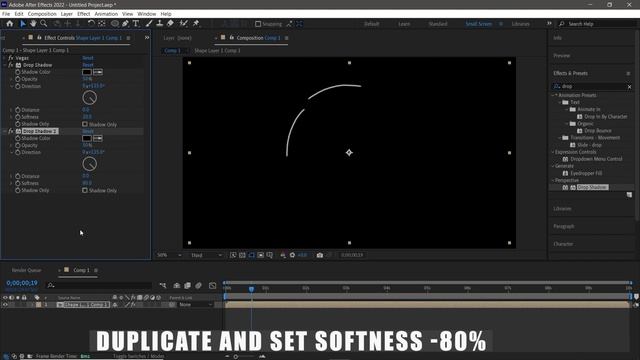Viewport: 640px width, 360px height.
Task: Select the Puppet Pin tool
Action: [196, 24]
